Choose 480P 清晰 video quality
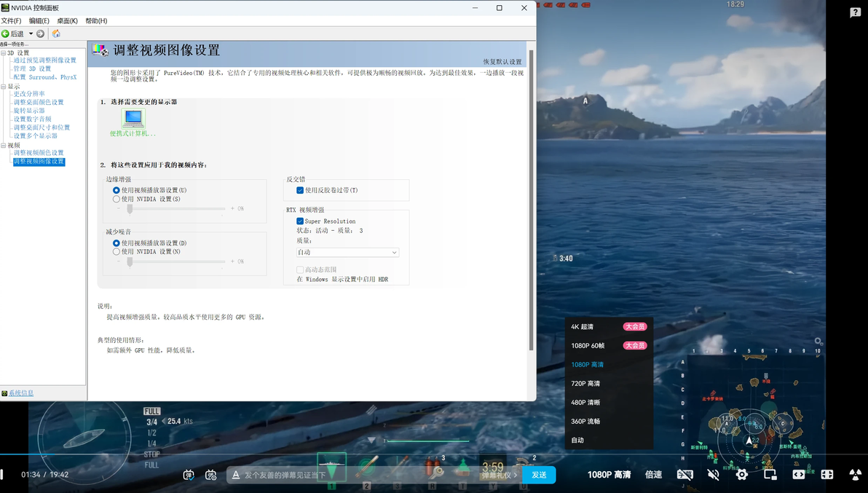This screenshot has width=868, height=493. [609, 402]
